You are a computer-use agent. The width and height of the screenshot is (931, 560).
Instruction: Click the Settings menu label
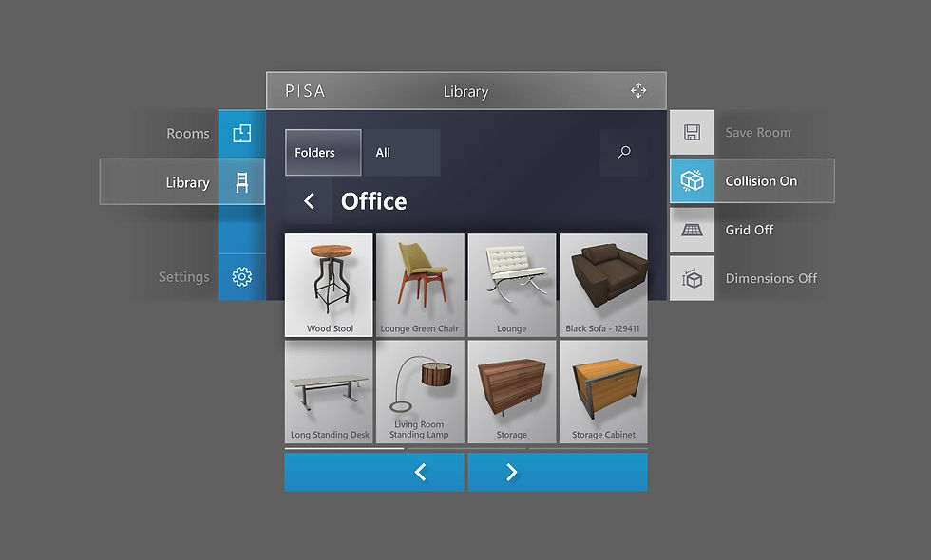[x=184, y=277]
